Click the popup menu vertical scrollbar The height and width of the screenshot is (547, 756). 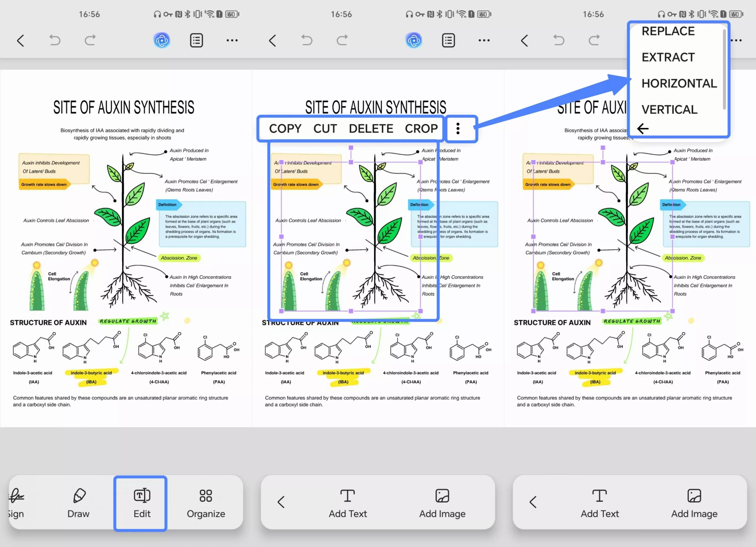tap(724, 69)
